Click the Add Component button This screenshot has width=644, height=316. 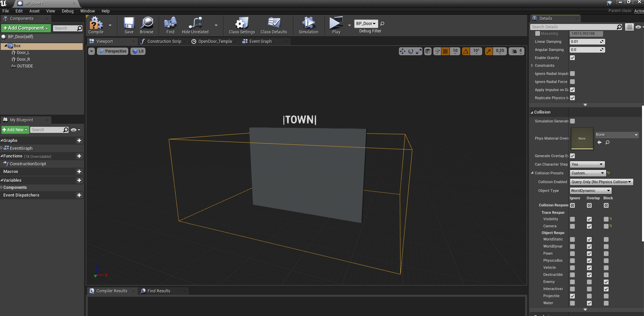[x=26, y=28]
